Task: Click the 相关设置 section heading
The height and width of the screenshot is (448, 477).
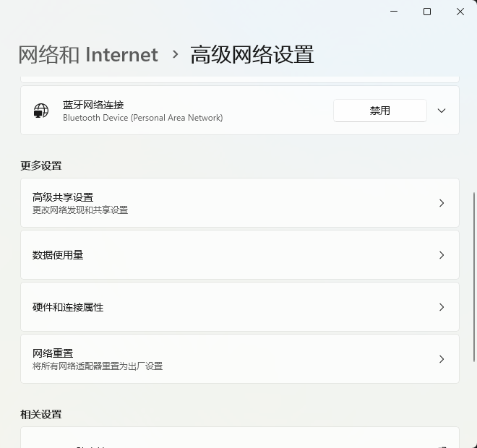Action: pos(41,414)
